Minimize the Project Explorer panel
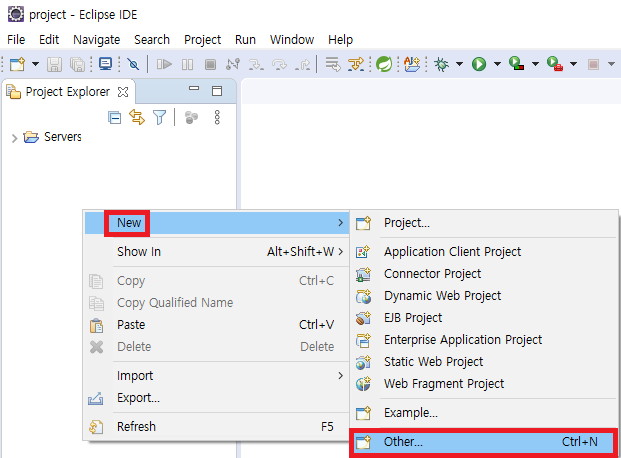This screenshot has width=621, height=458. pos(194,89)
